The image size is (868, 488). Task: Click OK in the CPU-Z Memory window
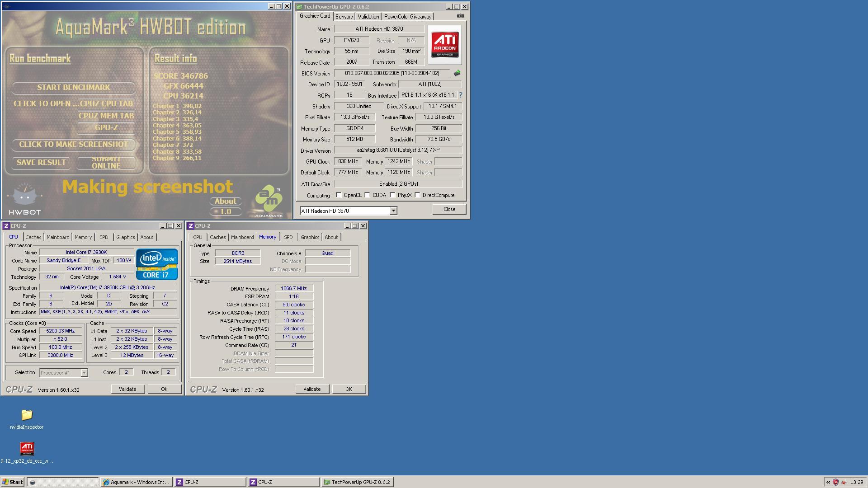349,389
